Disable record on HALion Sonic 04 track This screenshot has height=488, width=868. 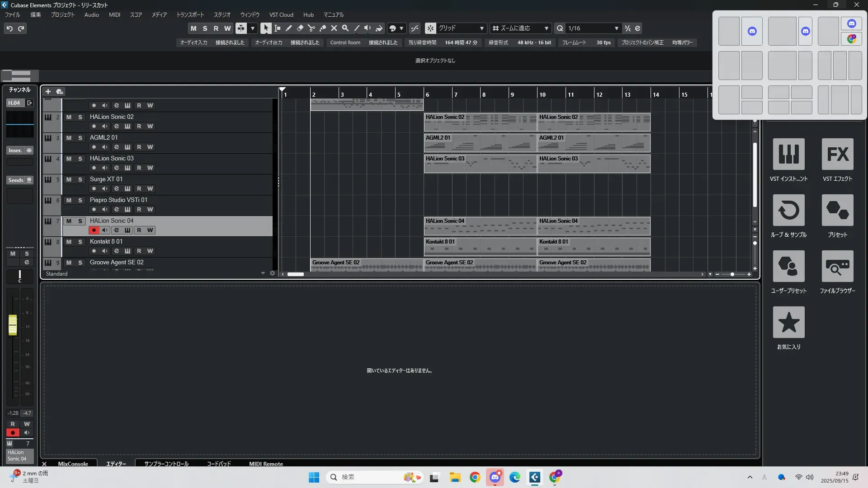point(94,230)
